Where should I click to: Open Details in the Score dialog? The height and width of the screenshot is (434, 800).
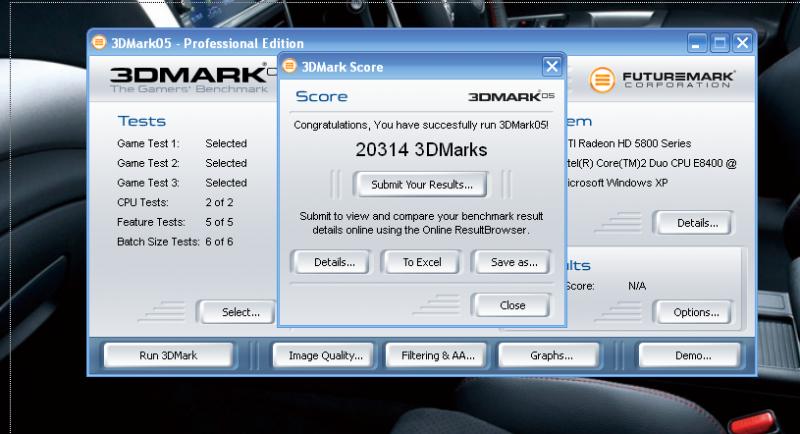coord(334,262)
